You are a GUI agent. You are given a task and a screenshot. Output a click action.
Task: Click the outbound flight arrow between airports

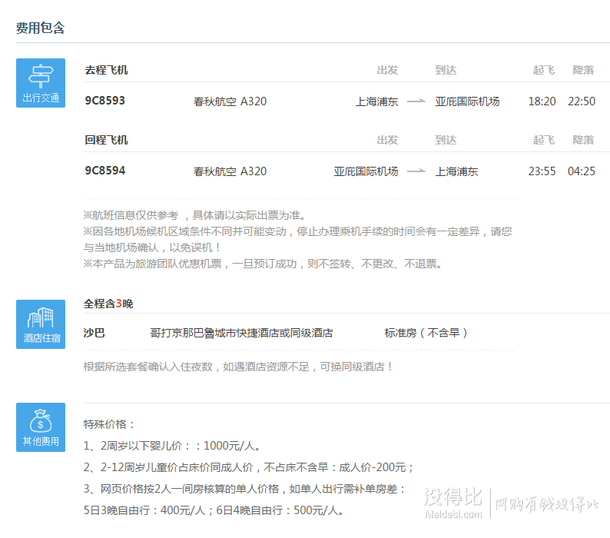pyautogui.click(x=416, y=102)
